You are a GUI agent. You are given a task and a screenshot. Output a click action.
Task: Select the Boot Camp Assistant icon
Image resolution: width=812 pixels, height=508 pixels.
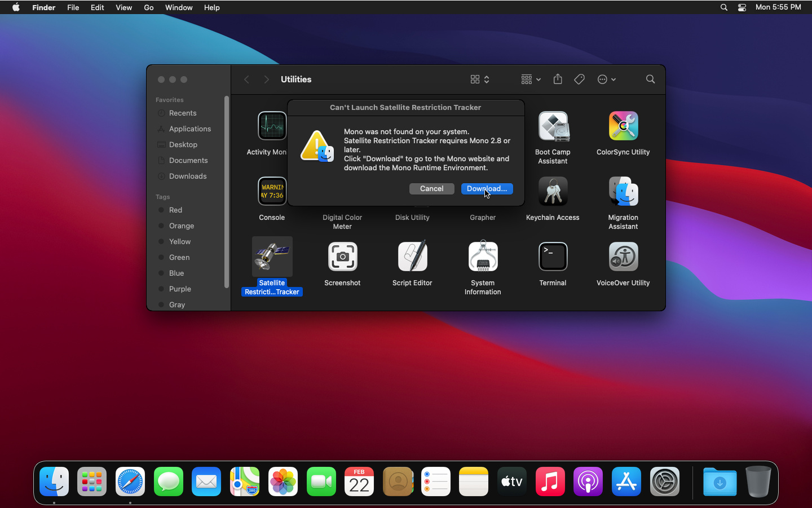click(x=553, y=126)
